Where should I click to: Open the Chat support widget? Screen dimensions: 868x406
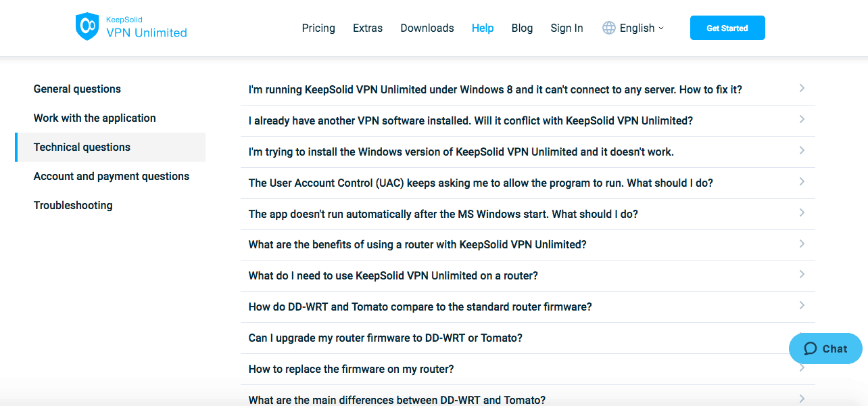tap(825, 349)
